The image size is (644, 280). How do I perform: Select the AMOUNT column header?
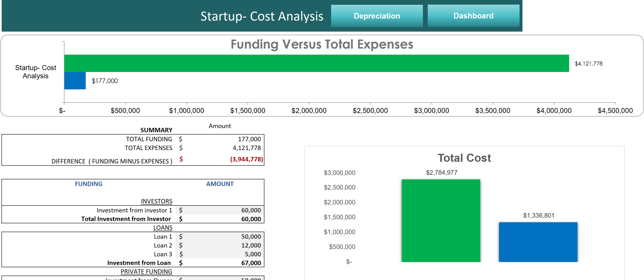[220, 184]
